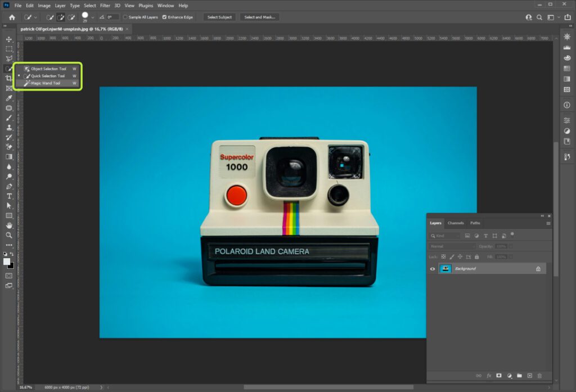Create new group folder in Layers panel
Viewport: 576px width, 392px height.
(x=519, y=376)
